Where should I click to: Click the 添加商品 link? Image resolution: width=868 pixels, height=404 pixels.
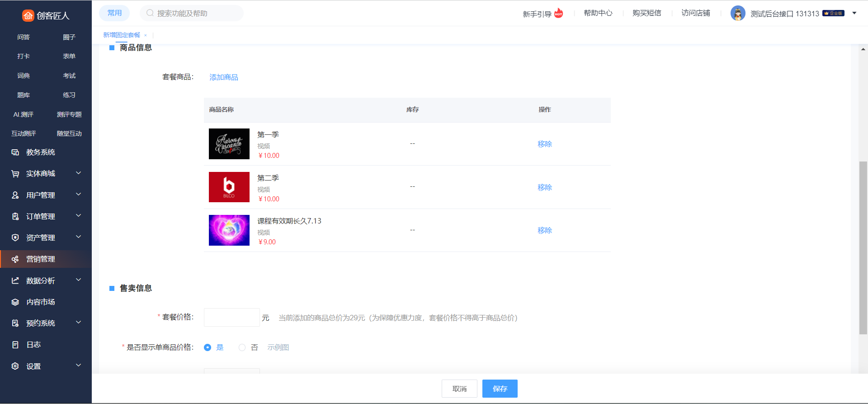(x=224, y=77)
